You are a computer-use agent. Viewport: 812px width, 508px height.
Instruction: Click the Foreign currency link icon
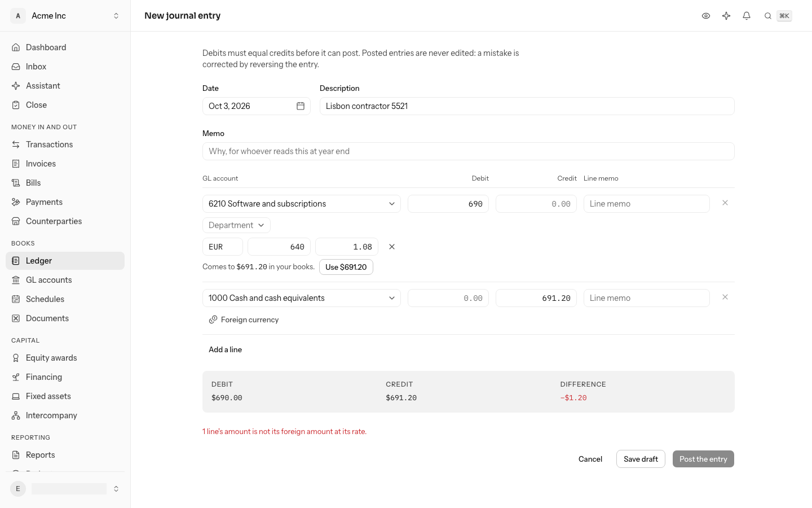213,319
